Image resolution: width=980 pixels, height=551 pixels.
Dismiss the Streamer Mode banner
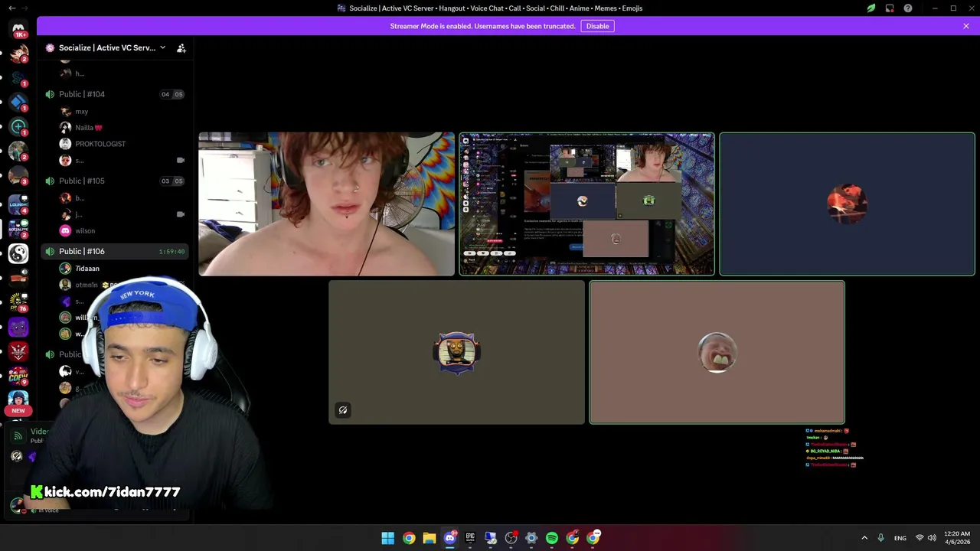[966, 26]
